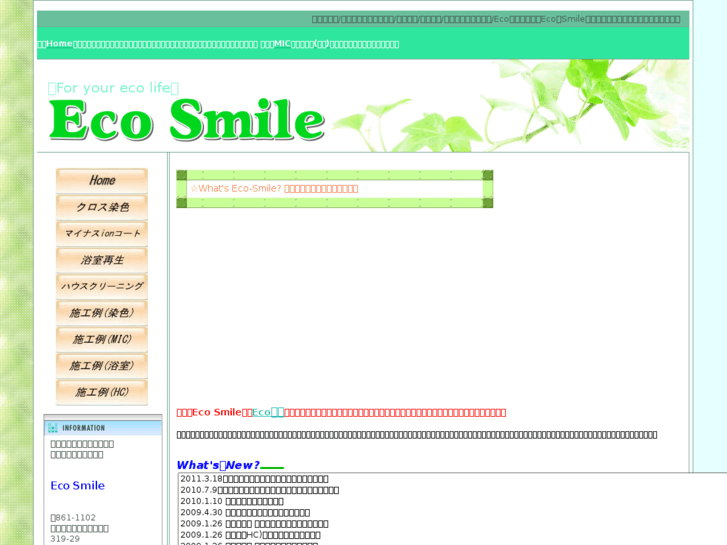Open ハウスクリーニング page
727x545 pixels.
102,286
